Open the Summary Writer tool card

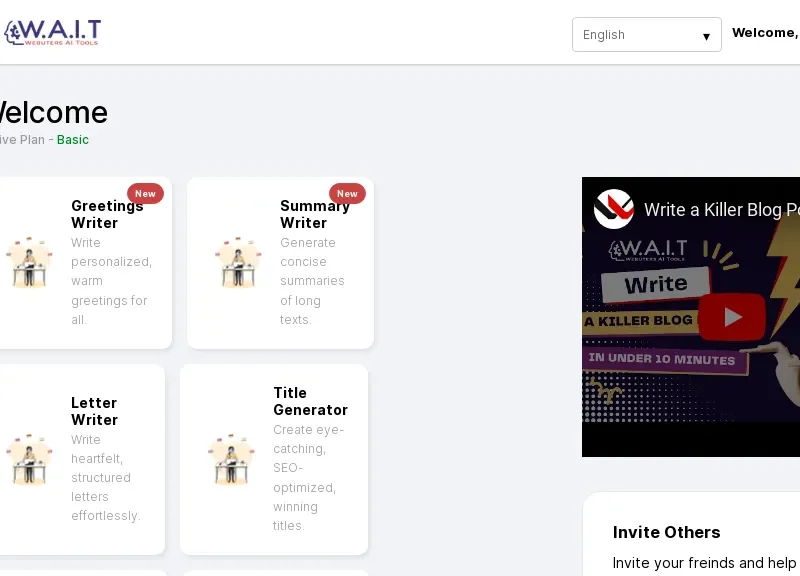tap(280, 263)
